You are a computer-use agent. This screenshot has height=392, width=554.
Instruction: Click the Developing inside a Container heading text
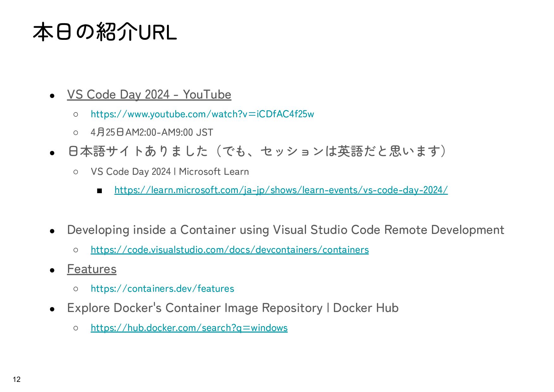click(x=286, y=230)
